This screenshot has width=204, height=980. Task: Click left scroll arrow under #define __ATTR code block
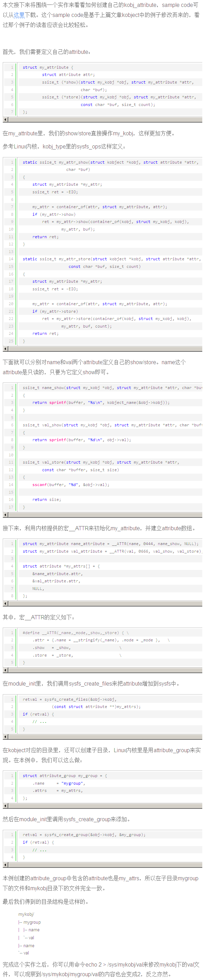tap(5, 670)
